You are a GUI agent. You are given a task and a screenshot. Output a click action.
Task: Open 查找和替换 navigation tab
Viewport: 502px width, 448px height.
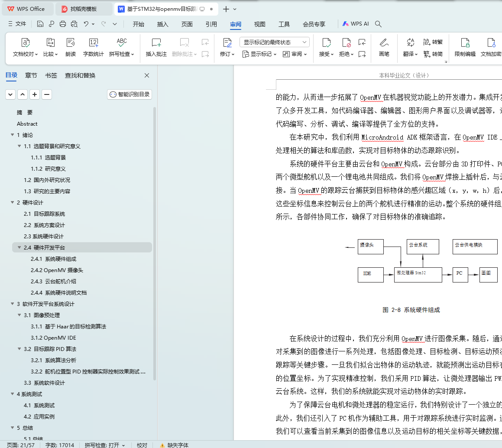(80, 75)
